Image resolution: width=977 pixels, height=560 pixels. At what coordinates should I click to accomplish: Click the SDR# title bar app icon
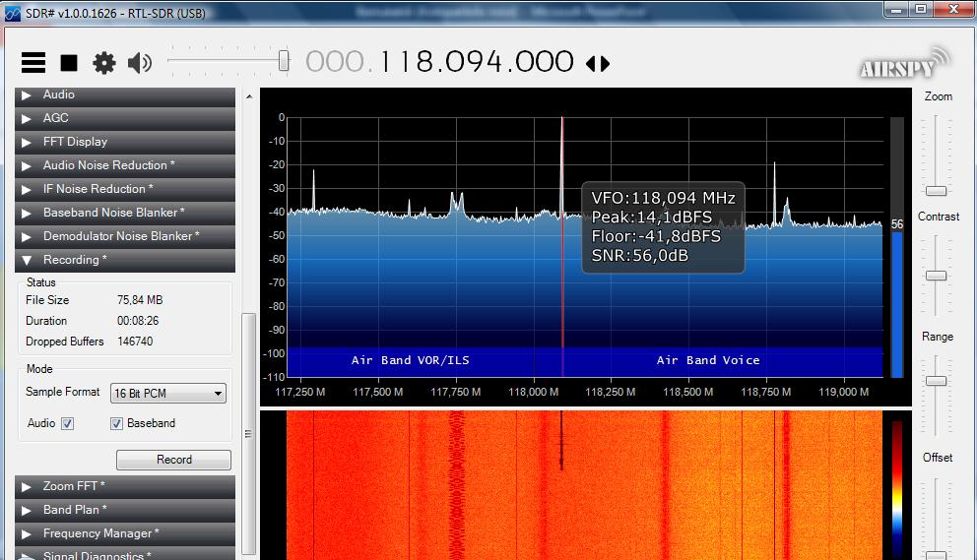pos(13,13)
